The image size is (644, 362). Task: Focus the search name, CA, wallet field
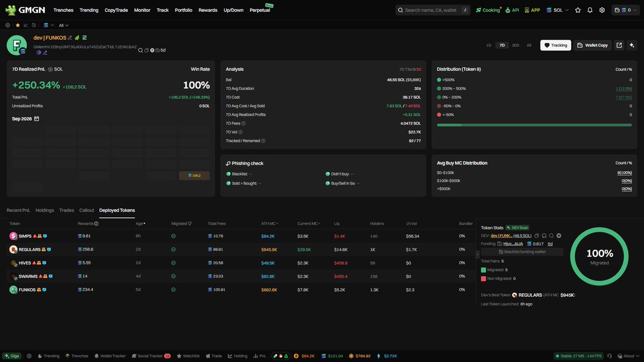click(x=433, y=10)
